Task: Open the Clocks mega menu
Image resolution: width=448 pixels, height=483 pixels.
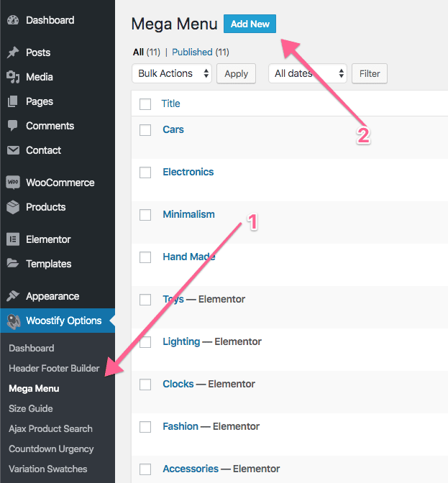Action: [178, 384]
